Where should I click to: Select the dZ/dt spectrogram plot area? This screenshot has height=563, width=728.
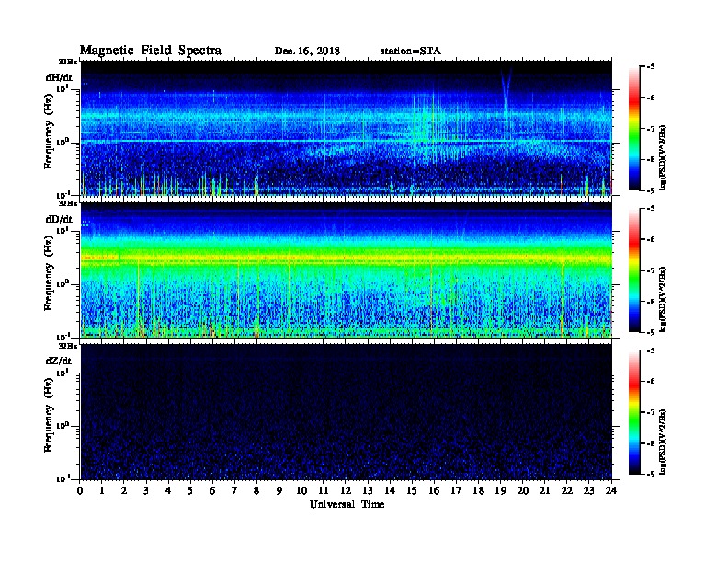point(347,412)
